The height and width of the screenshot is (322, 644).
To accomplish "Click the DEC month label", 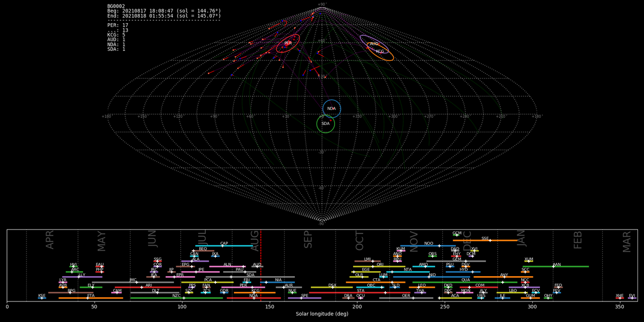I will pos(467,240).
